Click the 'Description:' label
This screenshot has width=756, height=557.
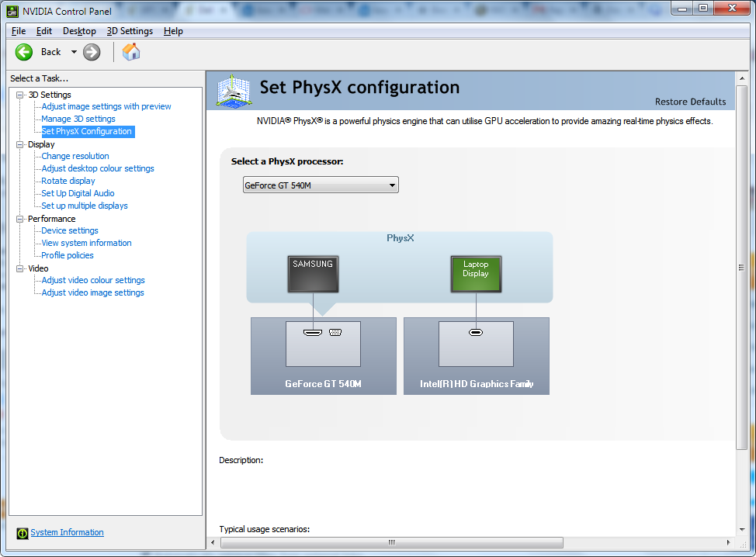(x=241, y=460)
